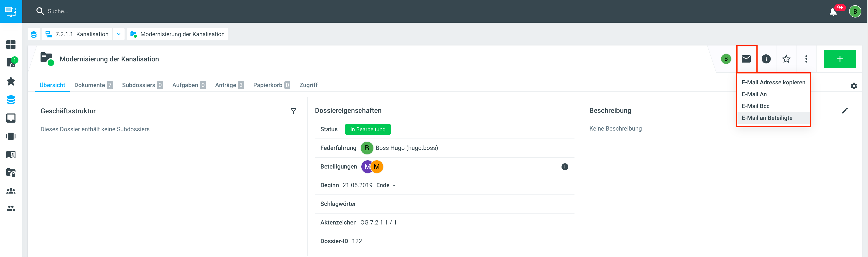Select E-Mail an Beteiligte option
868x257 pixels.
point(767,118)
